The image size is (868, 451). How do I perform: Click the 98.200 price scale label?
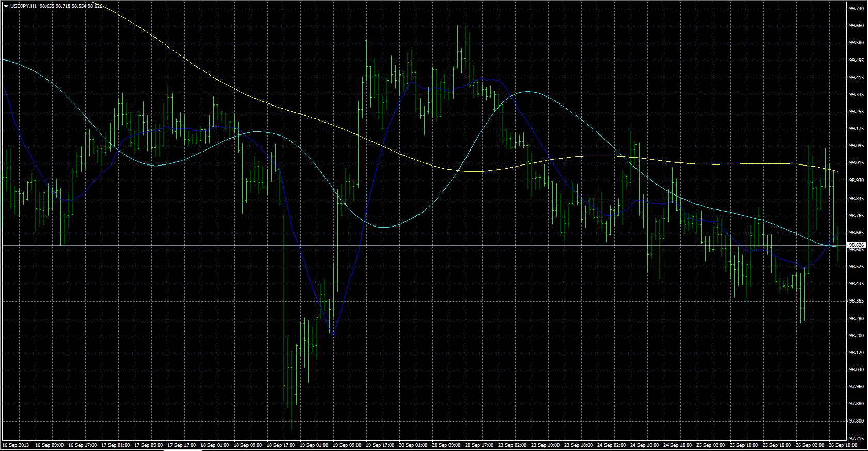[856, 336]
